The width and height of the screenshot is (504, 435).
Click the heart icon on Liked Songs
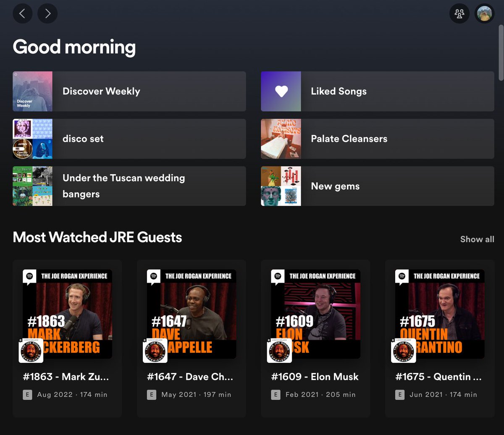pos(281,91)
